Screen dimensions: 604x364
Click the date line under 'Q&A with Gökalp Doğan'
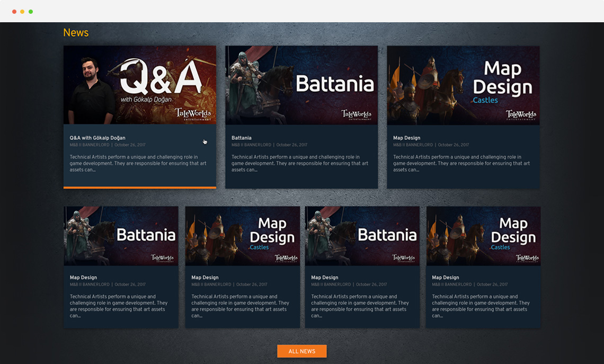(x=108, y=145)
